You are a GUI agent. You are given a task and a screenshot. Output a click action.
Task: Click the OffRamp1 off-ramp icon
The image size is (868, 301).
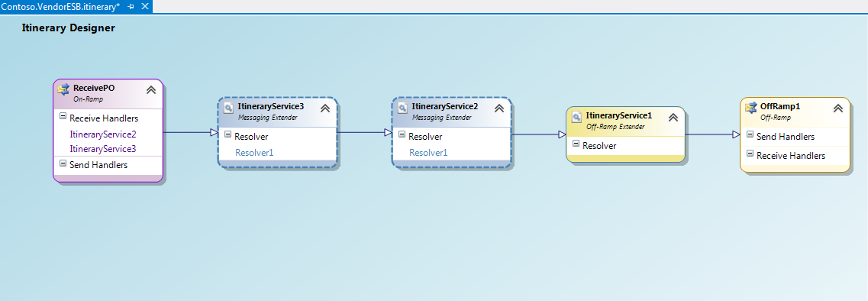(751, 108)
